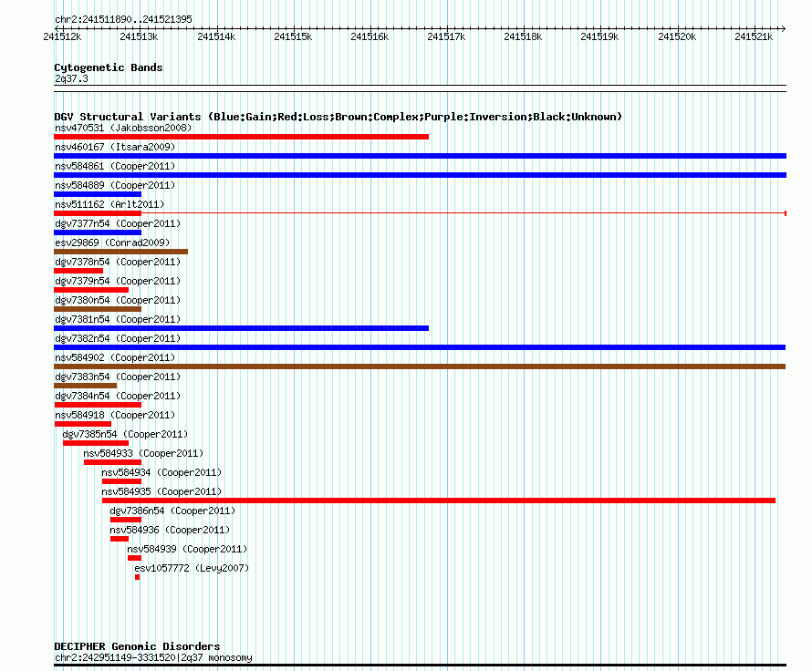812x671 pixels.
Task: Select the dgv7377n54 (Cooper2011) label
Action: click(x=118, y=223)
